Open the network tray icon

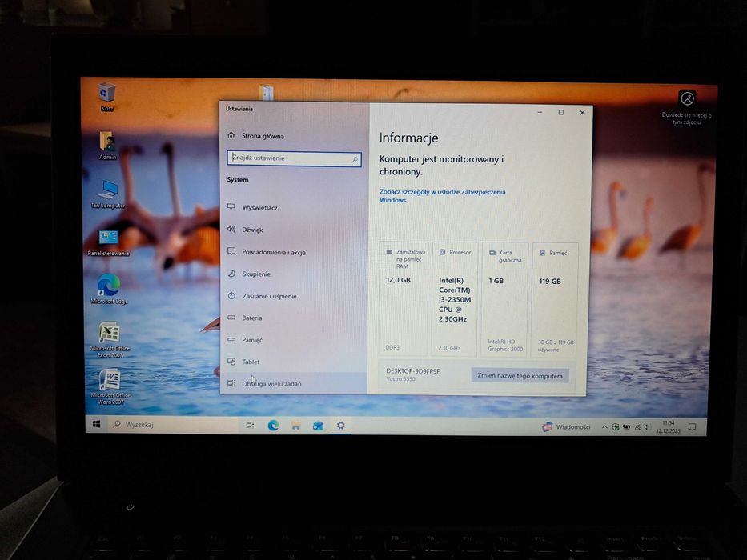[x=637, y=428]
